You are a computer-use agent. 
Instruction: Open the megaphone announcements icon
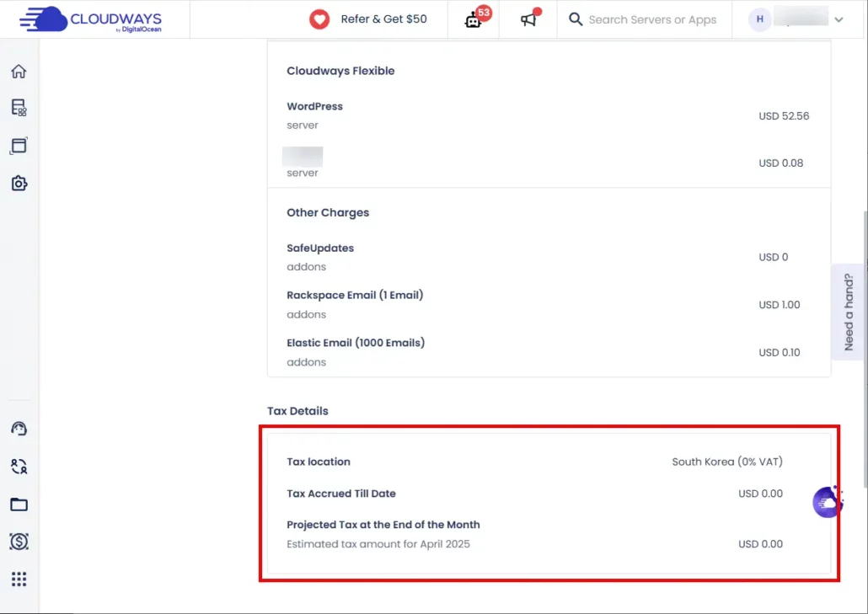(530, 19)
